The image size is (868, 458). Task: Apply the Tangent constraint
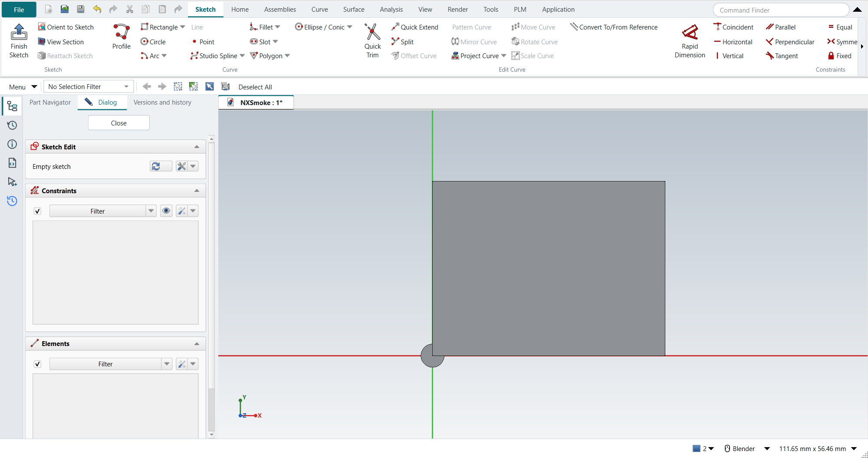[782, 56]
